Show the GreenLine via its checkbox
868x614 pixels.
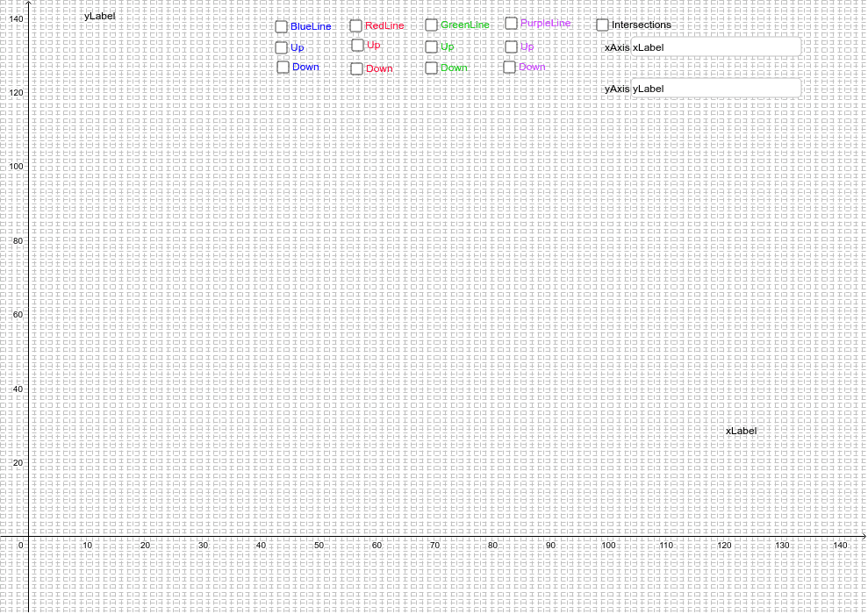431,25
